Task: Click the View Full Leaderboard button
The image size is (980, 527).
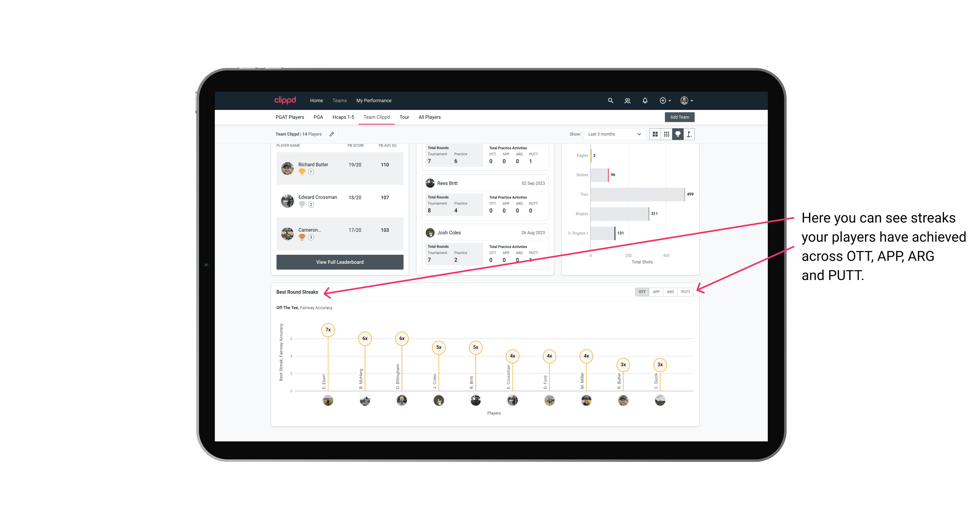Action: click(340, 262)
